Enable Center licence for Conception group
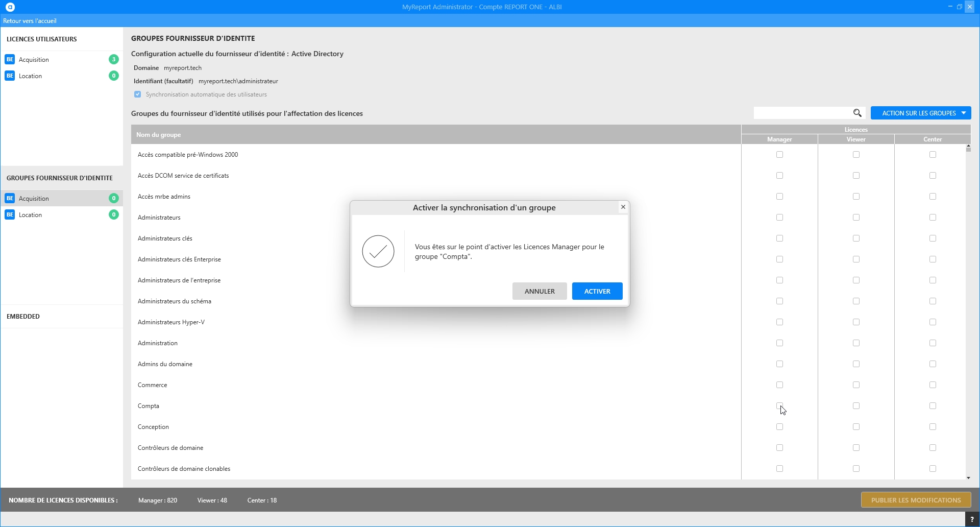 [x=933, y=427]
